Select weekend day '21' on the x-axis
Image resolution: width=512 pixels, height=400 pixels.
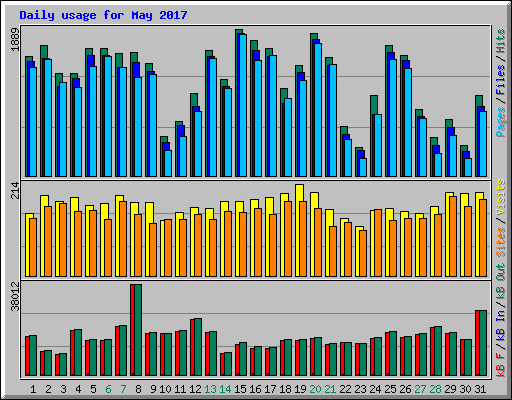[330, 389]
